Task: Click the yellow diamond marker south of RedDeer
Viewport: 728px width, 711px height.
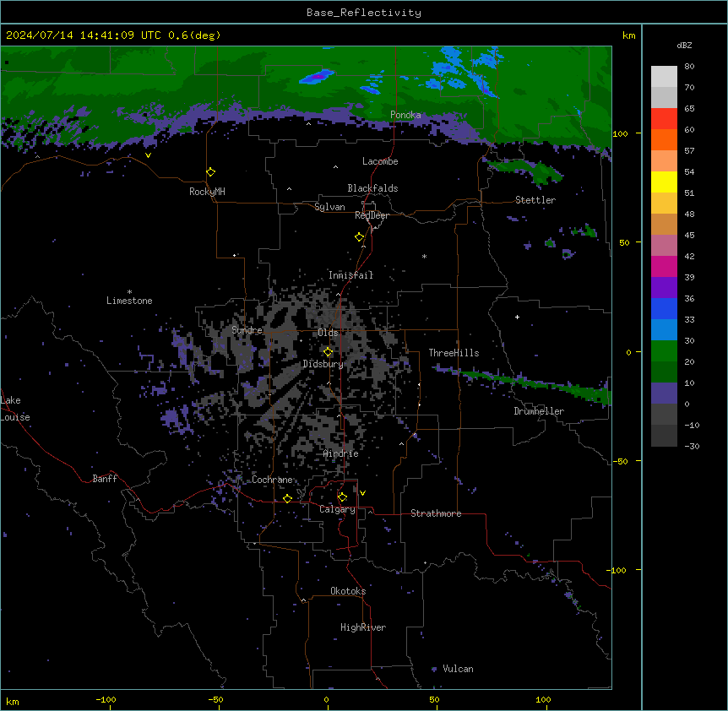Action: pos(359,237)
